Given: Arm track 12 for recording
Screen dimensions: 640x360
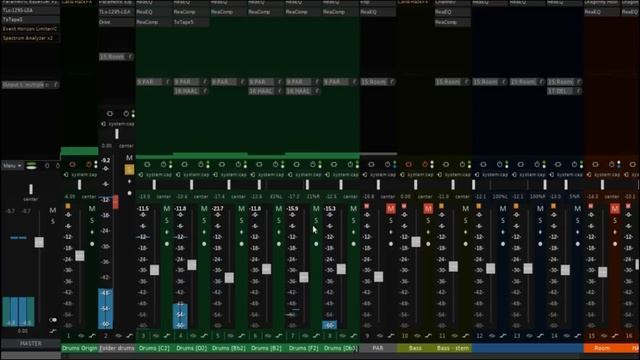Looking at the screenshot, I should tap(483, 164).
